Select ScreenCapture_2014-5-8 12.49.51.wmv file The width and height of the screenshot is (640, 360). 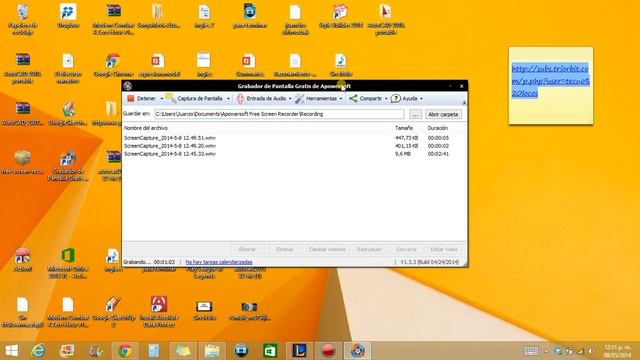coord(170,138)
